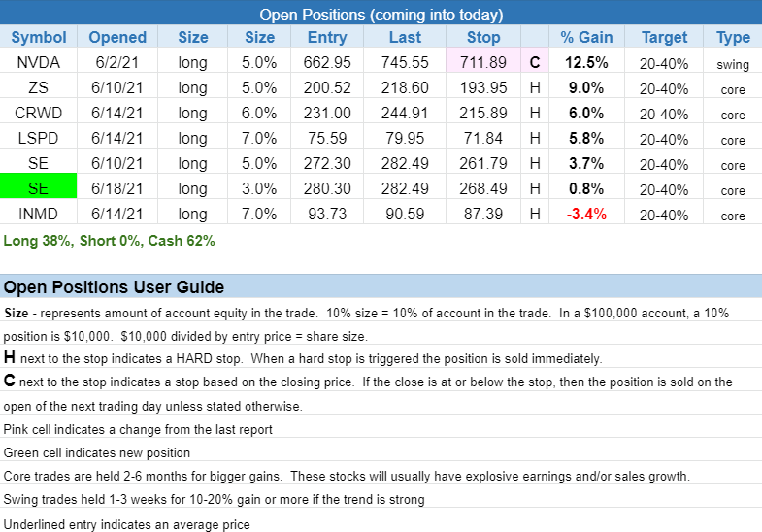Click LSPD stop price 71.84
Screen dimensions: 762x532
pyautogui.click(x=483, y=138)
